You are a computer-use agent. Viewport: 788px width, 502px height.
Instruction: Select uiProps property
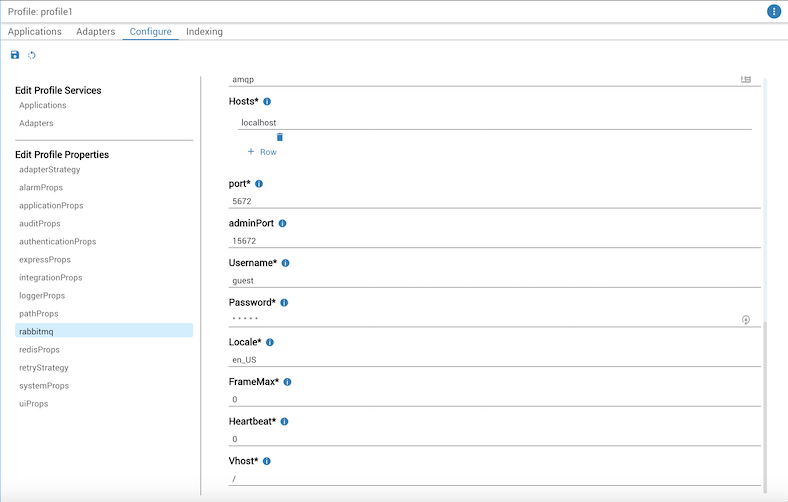tap(34, 404)
